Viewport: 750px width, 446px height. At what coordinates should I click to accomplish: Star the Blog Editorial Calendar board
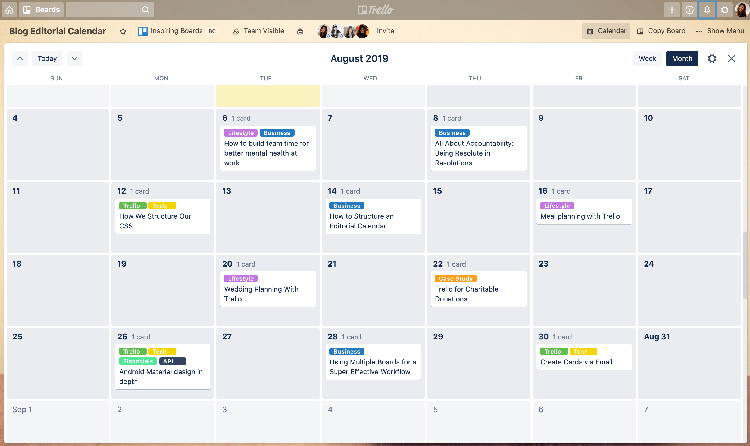coord(123,31)
